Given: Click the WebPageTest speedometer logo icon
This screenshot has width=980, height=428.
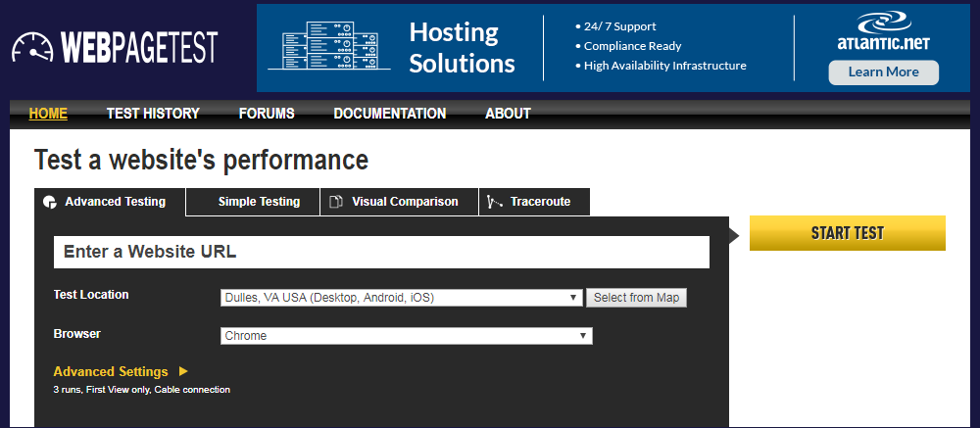Looking at the screenshot, I should 32,47.
